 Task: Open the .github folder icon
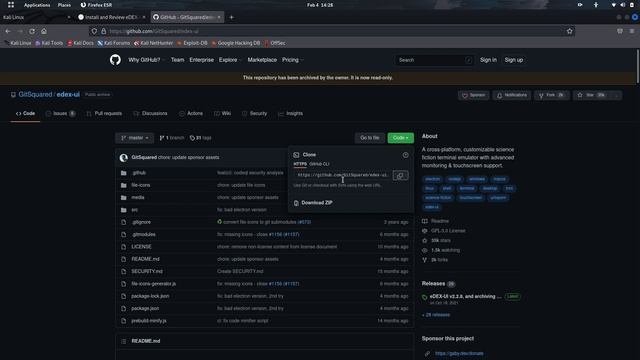coord(124,173)
